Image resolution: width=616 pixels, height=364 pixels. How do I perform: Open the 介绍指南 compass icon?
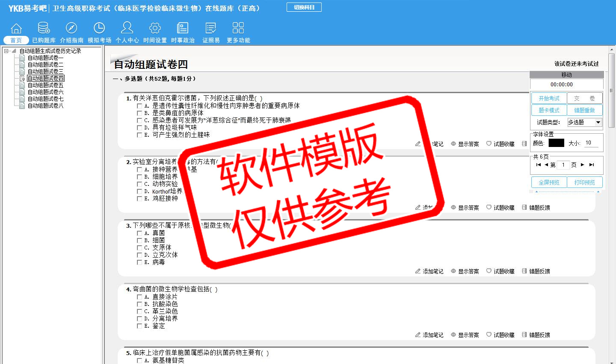click(71, 29)
